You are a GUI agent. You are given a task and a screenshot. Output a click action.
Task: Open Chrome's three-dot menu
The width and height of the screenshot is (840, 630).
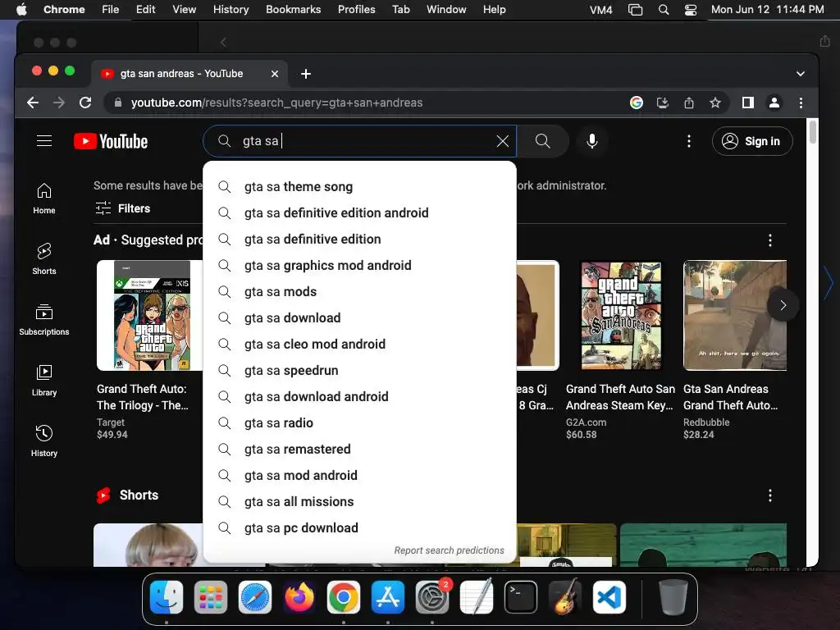pyautogui.click(x=801, y=103)
